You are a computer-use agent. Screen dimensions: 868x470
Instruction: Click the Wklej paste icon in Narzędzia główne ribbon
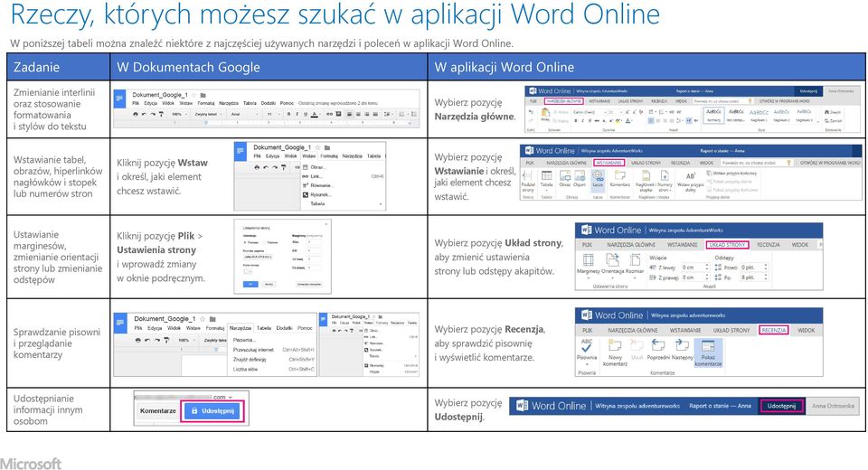(545, 112)
